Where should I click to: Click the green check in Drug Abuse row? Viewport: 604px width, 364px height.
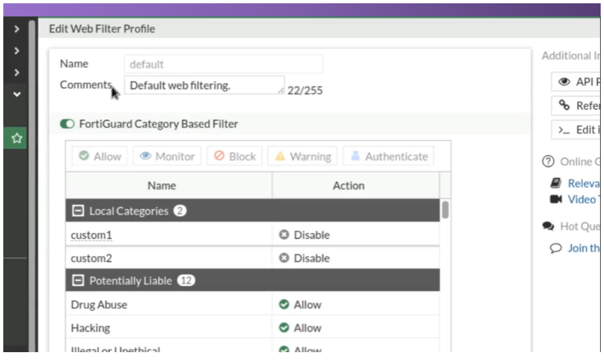tap(284, 304)
